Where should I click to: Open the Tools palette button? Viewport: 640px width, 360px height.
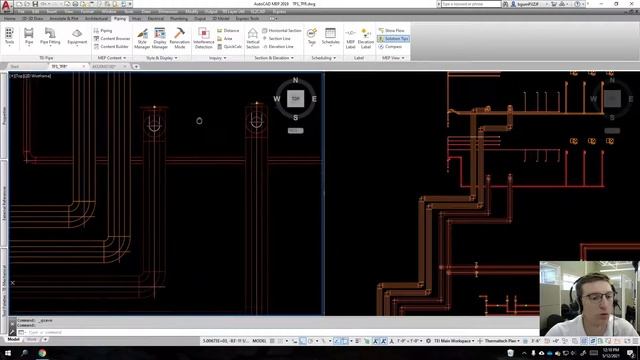[9, 36]
